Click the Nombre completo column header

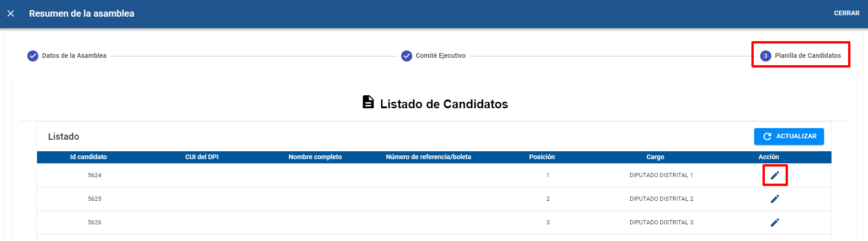tap(315, 157)
